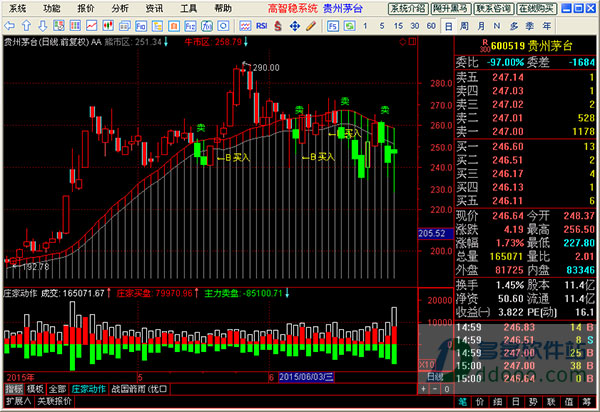Select the 笔 tab in quote panel
Viewport: 600px width, 412px height.
coord(463,402)
